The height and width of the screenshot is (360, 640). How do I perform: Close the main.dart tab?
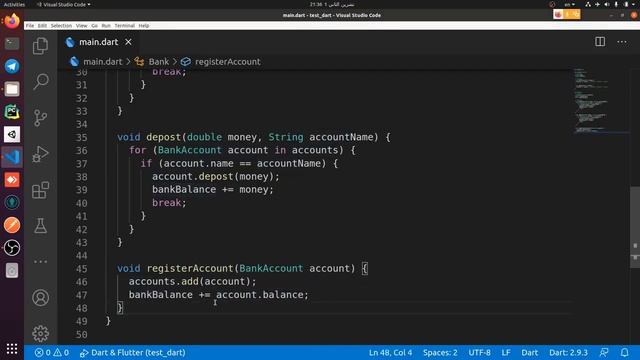(x=128, y=42)
